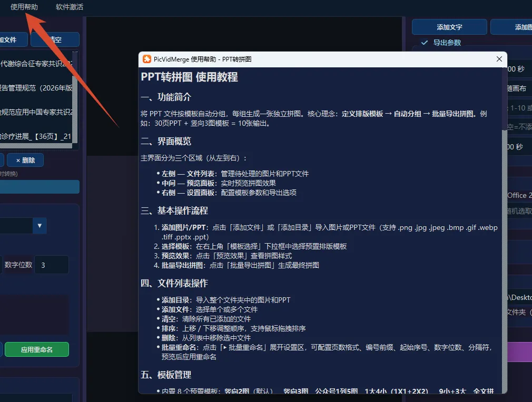The width and height of the screenshot is (532, 402).
Task: Click step 3 预览效果 in help text
Action: [223, 256]
